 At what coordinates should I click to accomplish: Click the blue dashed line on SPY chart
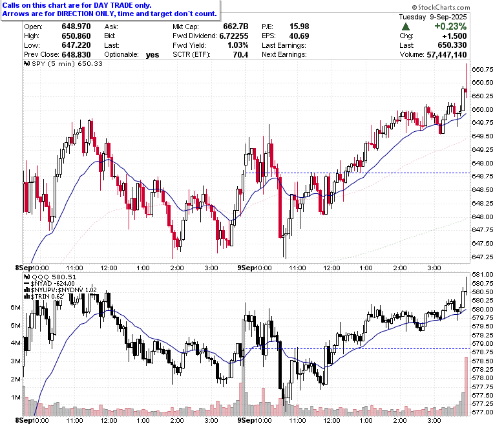pos(358,173)
